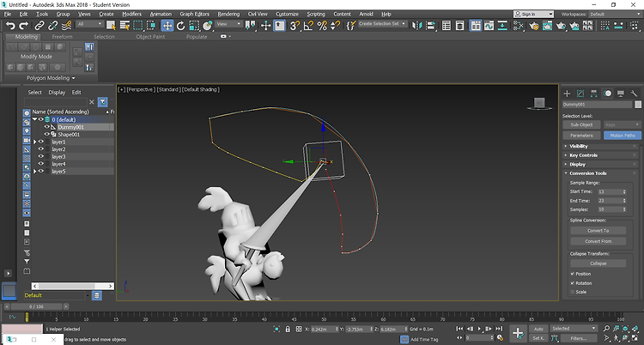The height and width of the screenshot is (345, 644).
Task: Click the Mirror tool icon
Action: 417,26
